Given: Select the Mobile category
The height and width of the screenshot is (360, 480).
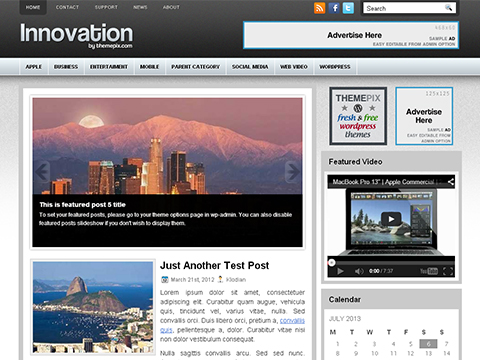Looking at the screenshot, I should [149, 67].
